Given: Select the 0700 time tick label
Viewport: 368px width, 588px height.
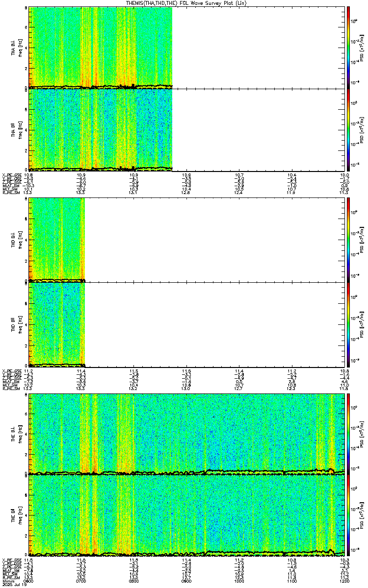Looking at the screenshot, I should click(81, 581).
